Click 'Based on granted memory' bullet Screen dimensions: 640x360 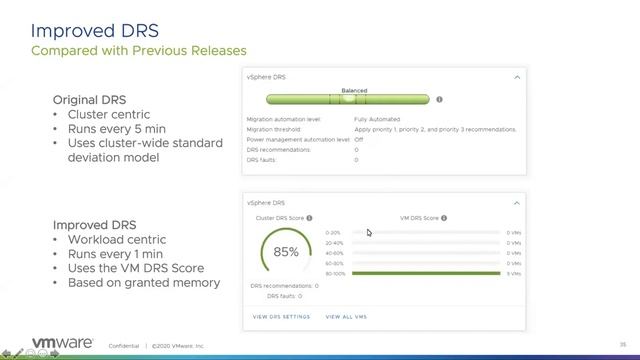(144, 282)
